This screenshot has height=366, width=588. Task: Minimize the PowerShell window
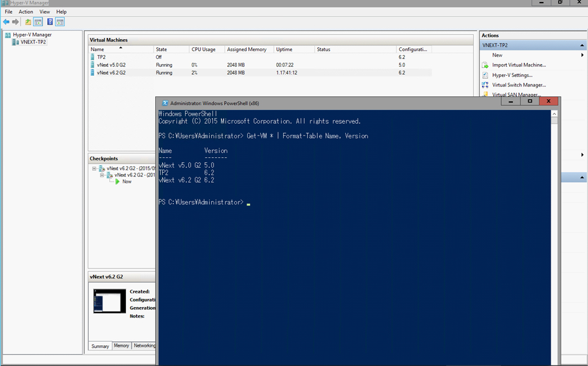click(x=511, y=101)
